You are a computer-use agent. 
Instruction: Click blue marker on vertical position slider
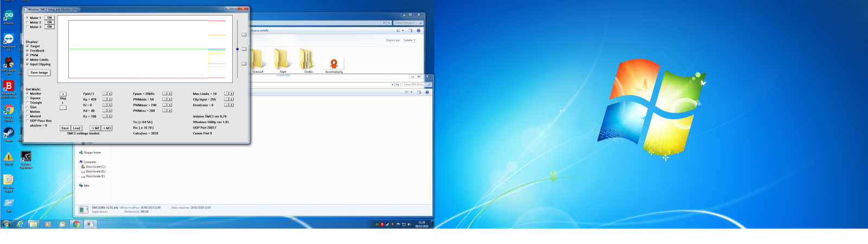(x=237, y=49)
